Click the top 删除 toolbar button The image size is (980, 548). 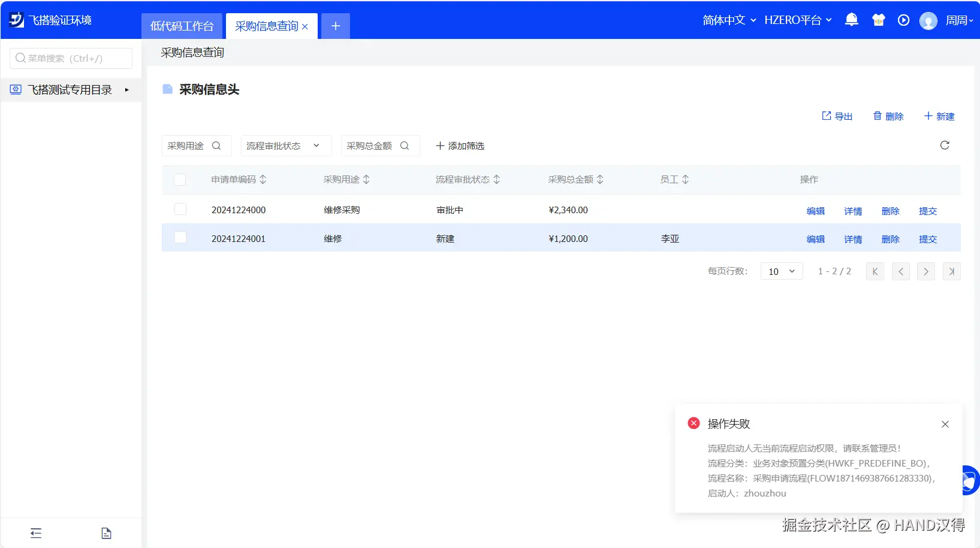888,116
